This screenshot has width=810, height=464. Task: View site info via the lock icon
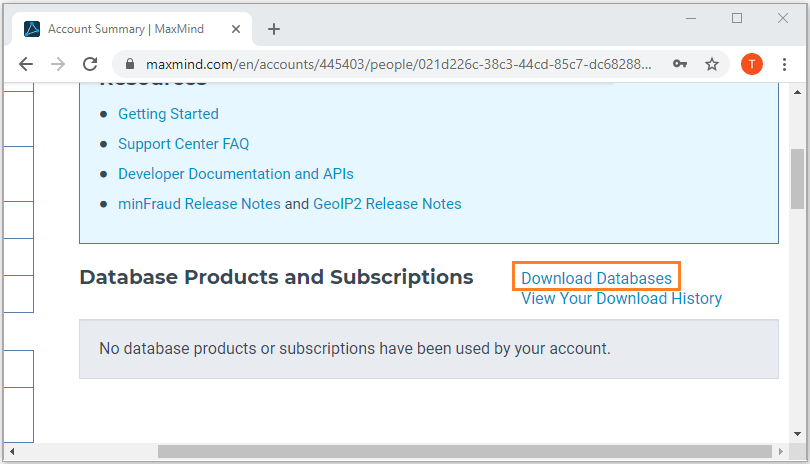(130, 64)
